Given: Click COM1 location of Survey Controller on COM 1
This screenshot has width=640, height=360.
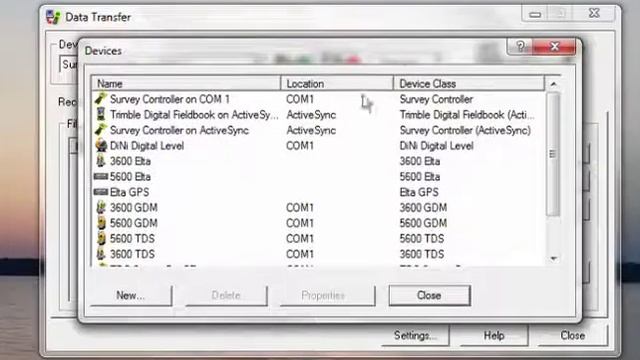Looking at the screenshot, I should click(300, 99).
